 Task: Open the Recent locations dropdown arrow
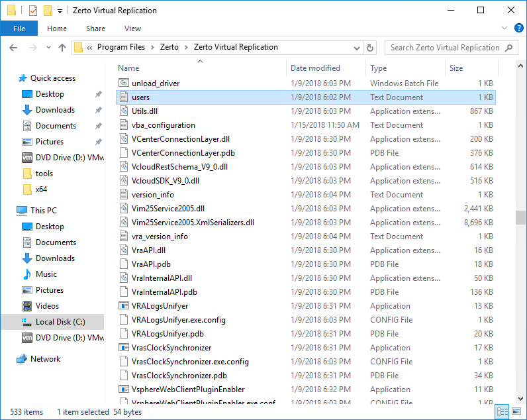click(48, 48)
